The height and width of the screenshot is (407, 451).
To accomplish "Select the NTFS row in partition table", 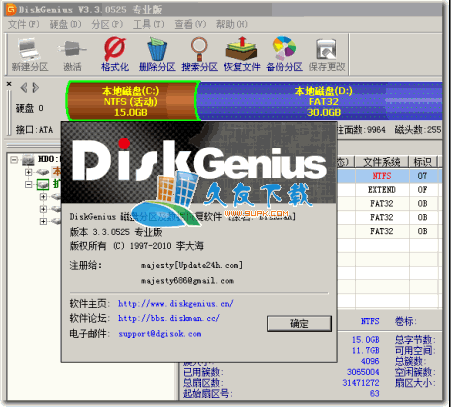I will (389, 176).
